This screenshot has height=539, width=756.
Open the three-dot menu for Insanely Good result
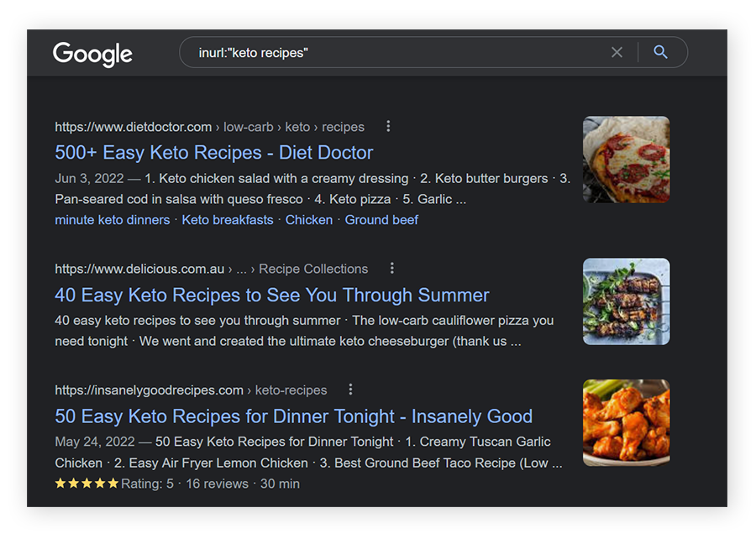[350, 390]
